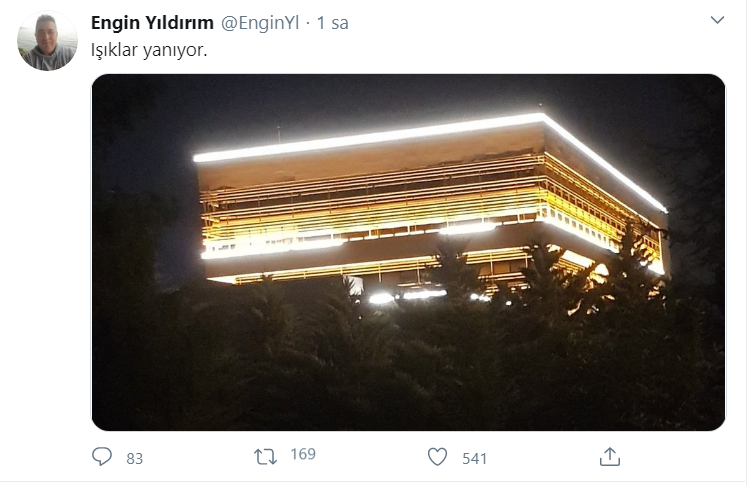Click the retweet count 169

[x=303, y=454]
